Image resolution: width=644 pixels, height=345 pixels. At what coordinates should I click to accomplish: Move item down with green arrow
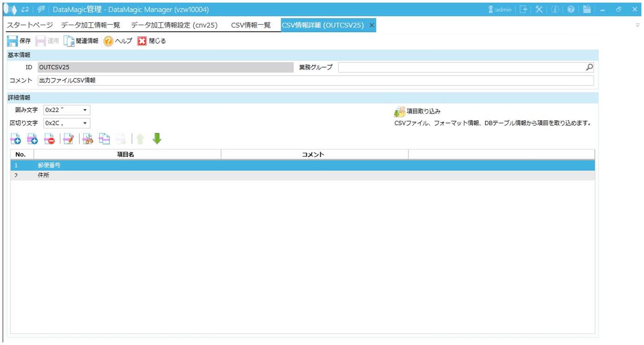[157, 139]
